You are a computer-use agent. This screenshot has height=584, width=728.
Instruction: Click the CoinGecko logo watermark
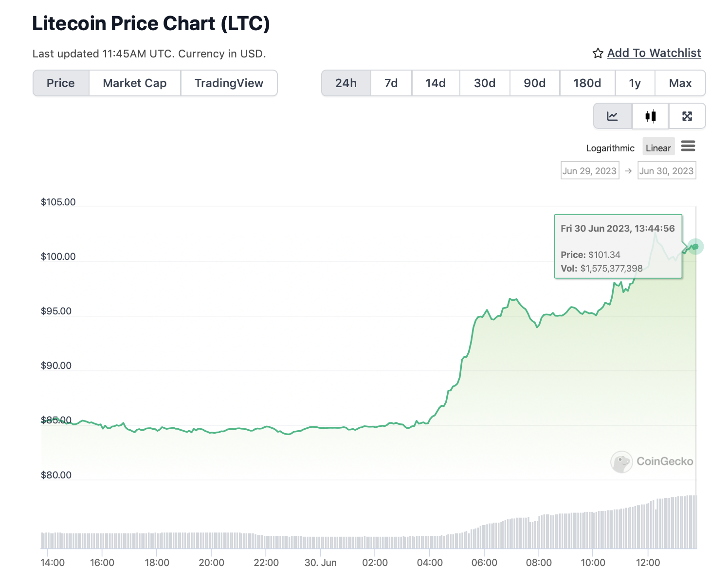652,462
